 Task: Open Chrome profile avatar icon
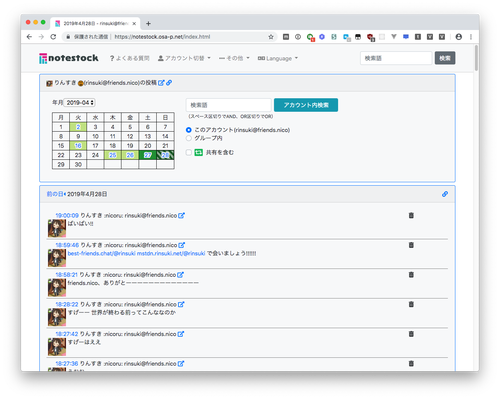[x=459, y=37]
